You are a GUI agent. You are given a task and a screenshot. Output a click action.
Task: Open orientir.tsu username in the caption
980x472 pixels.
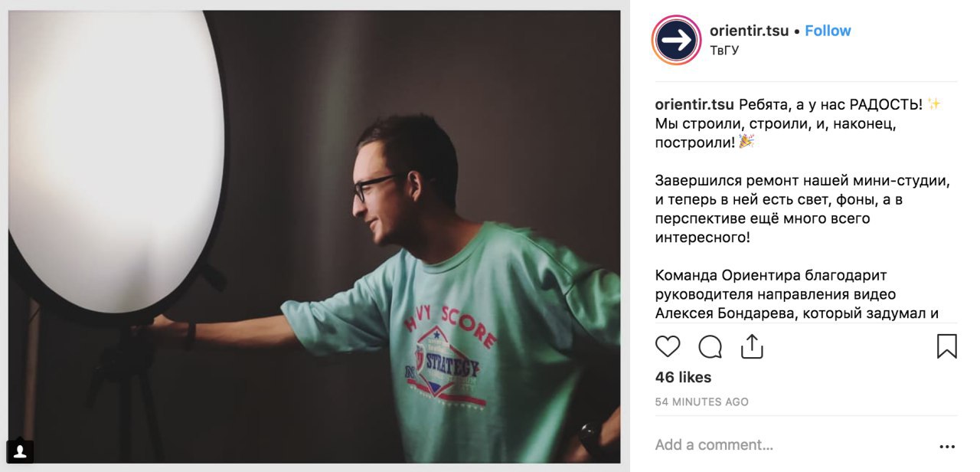(x=694, y=104)
